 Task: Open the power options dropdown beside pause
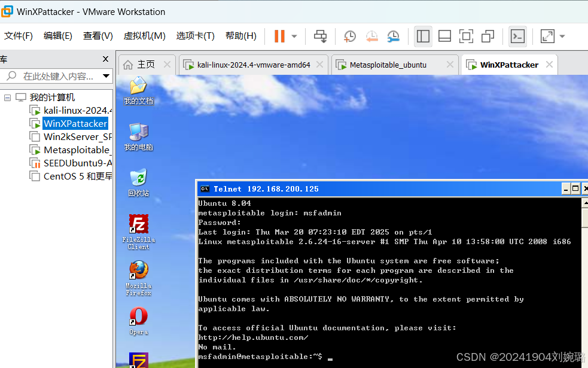click(294, 37)
